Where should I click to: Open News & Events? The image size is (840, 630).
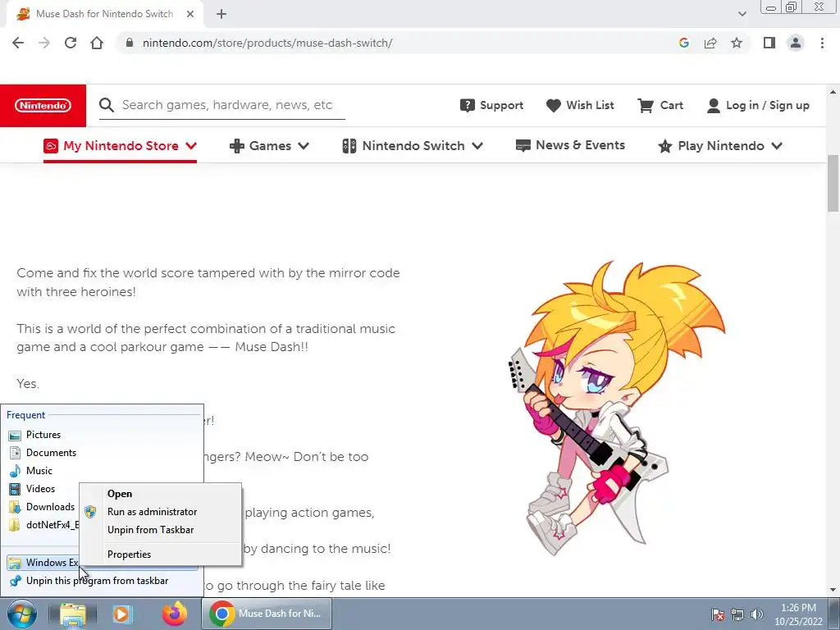tap(570, 145)
